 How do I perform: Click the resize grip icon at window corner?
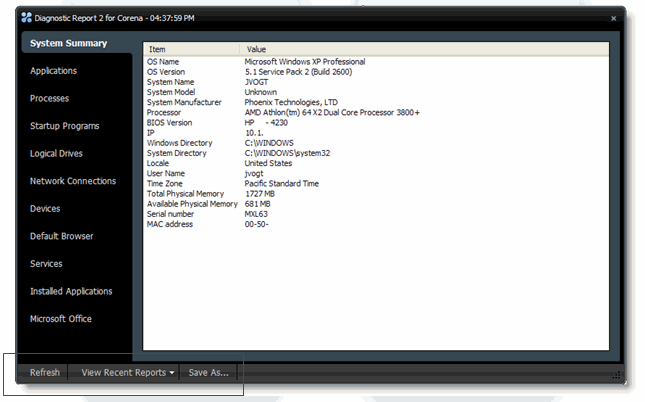click(x=617, y=375)
